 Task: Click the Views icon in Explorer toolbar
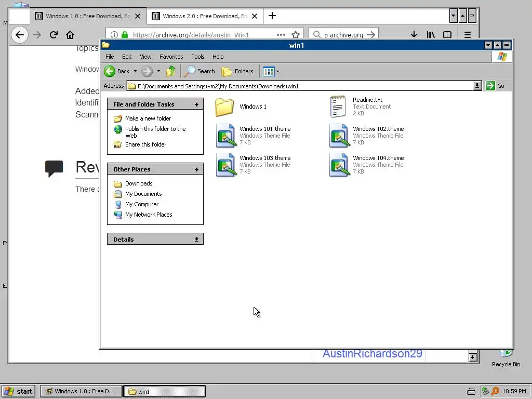pos(269,71)
